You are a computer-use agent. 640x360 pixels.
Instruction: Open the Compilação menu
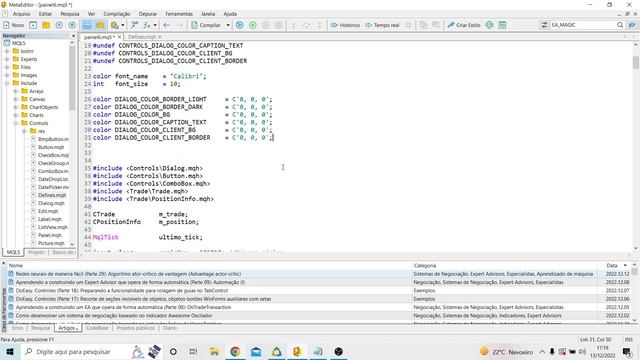coord(117,14)
